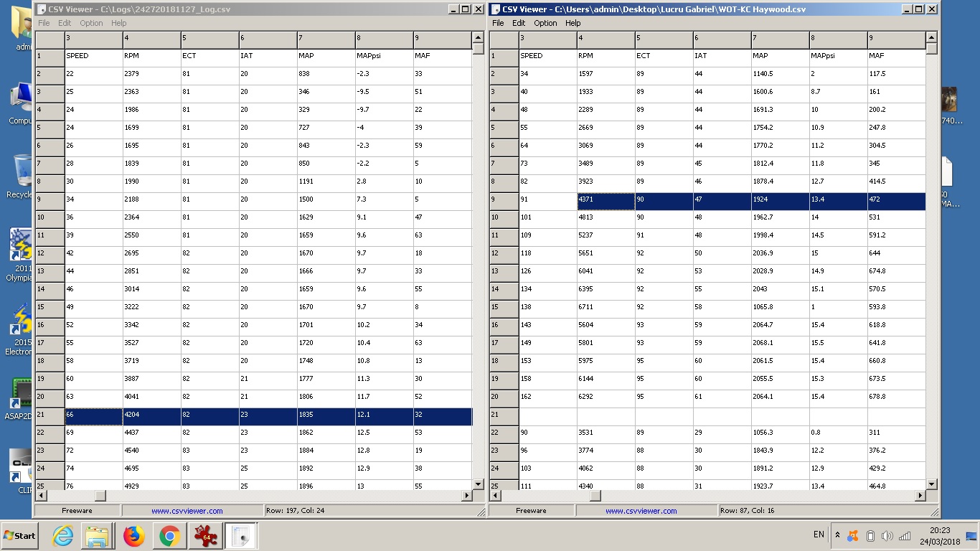Visit www.csvviewer.com link in left window
Viewport: 980px width, 551px height.
point(187,511)
